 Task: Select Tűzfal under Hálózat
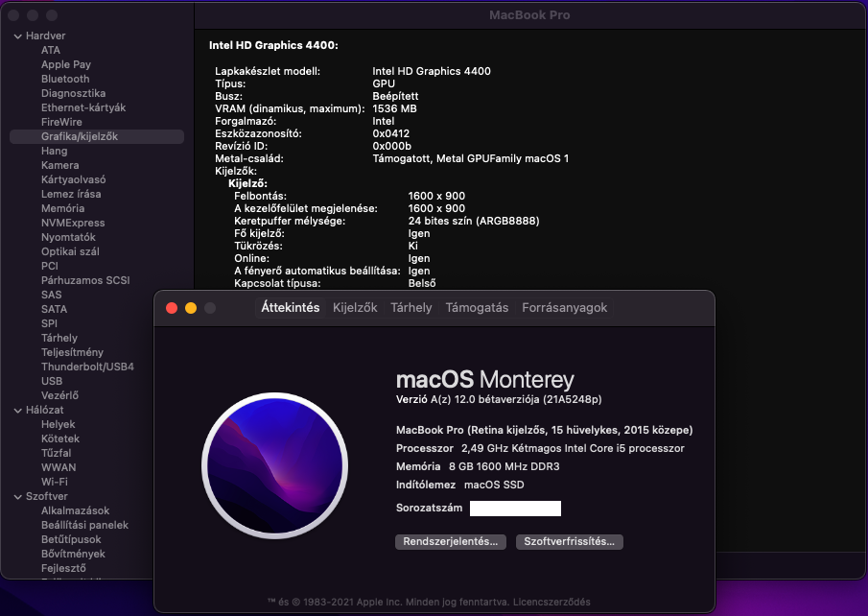point(56,453)
